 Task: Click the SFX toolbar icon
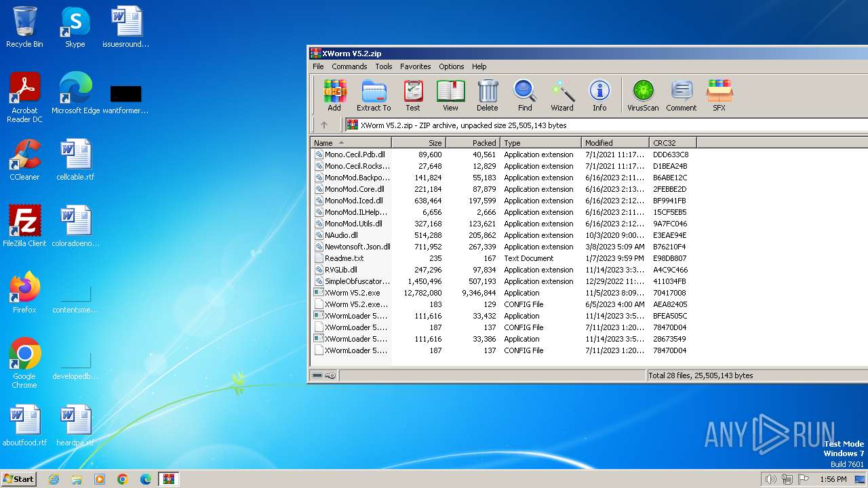[719, 95]
